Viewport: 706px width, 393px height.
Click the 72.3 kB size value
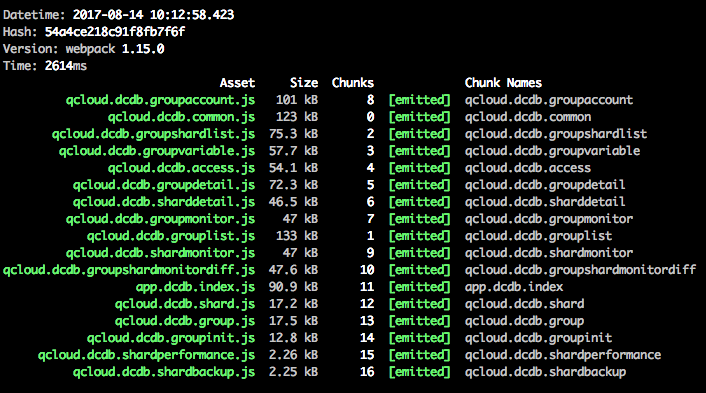tap(294, 185)
